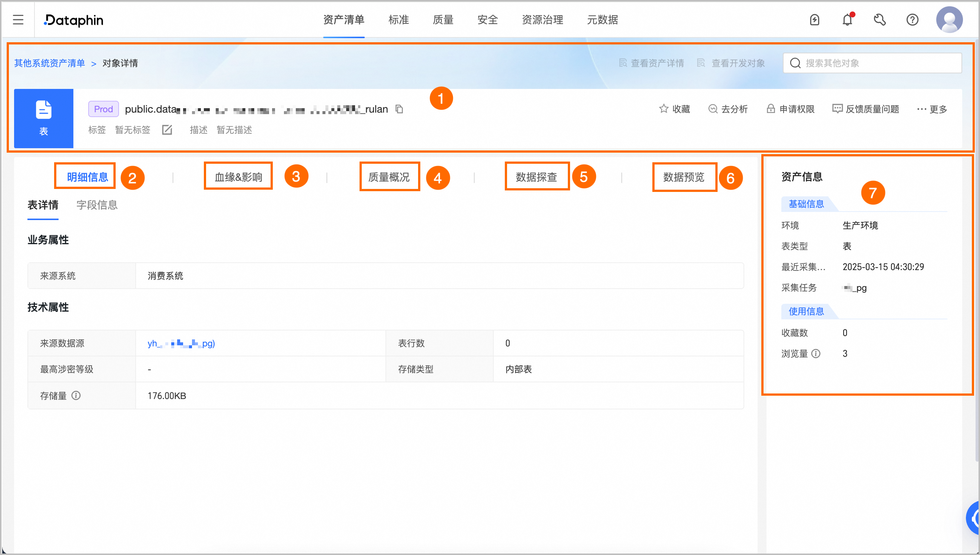Click the info icon next to 存储量
This screenshot has width=980, height=555.
[x=76, y=396]
